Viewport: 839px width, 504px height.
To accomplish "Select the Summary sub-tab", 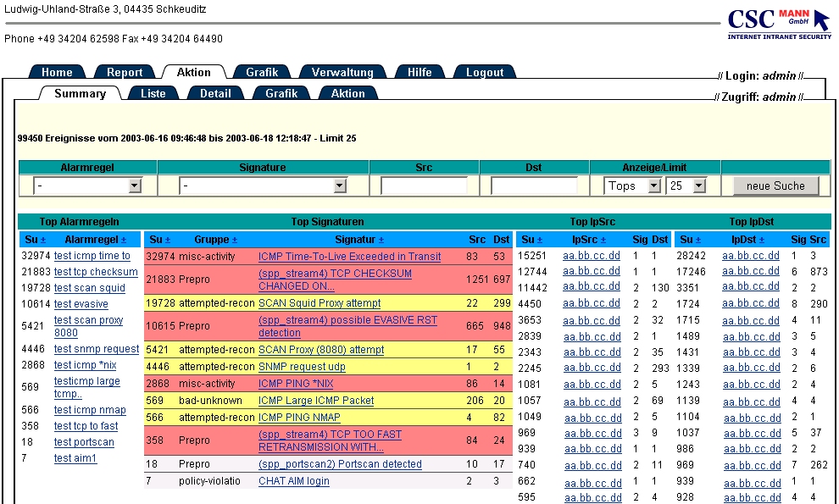I will 81,93.
